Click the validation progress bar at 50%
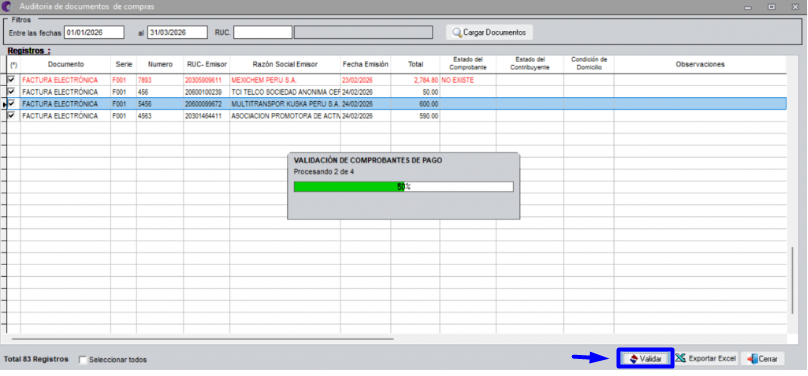 tap(403, 186)
